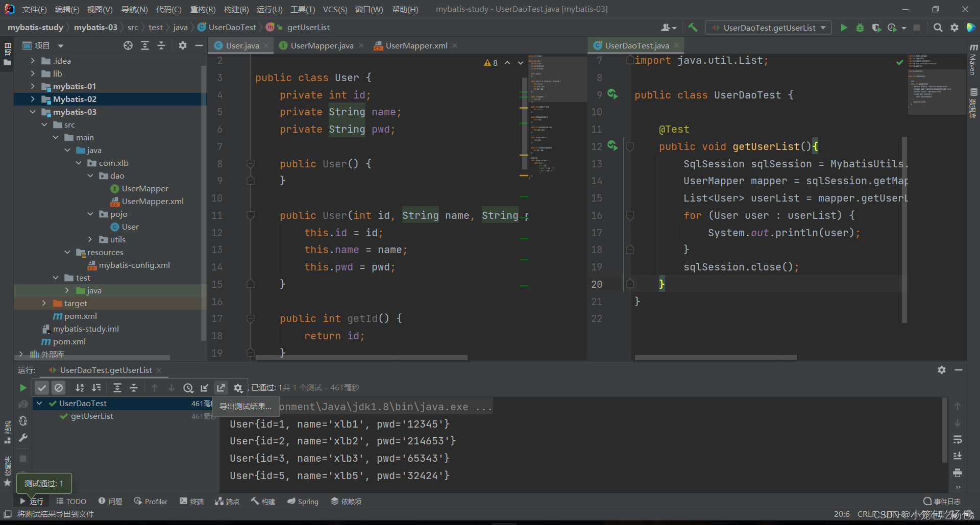The height and width of the screenshot is (525, 980).
Task: Click the run gutter icon beside getUserList method
Action: 612,146
